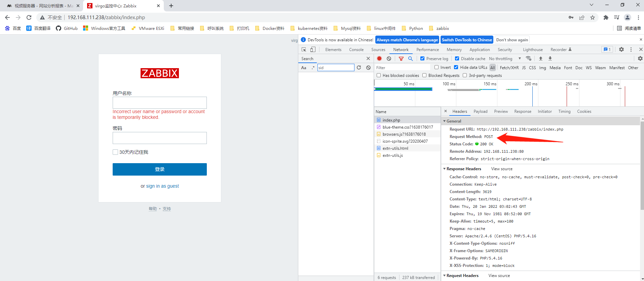Check the 30天内记住我 checkbox
644x281 pixels.
[115, 152]
